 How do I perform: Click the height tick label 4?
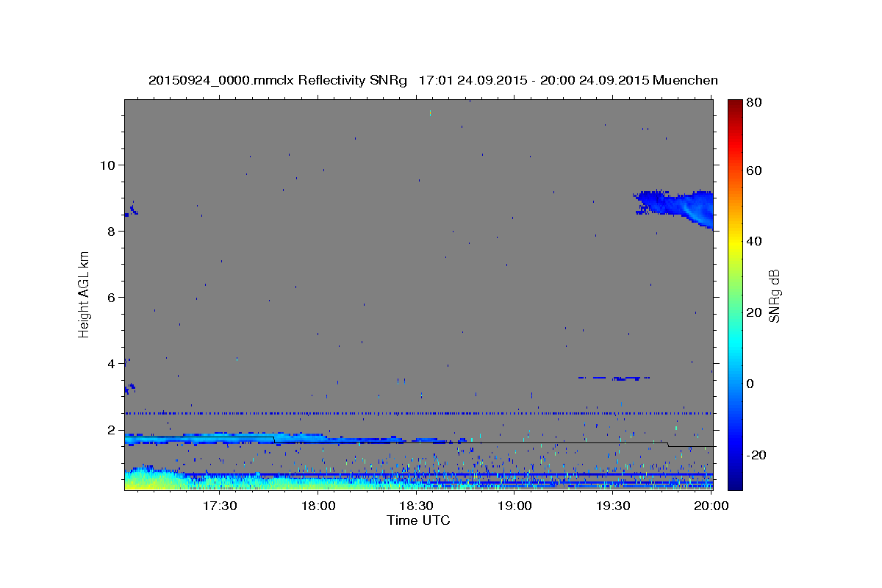112,363
